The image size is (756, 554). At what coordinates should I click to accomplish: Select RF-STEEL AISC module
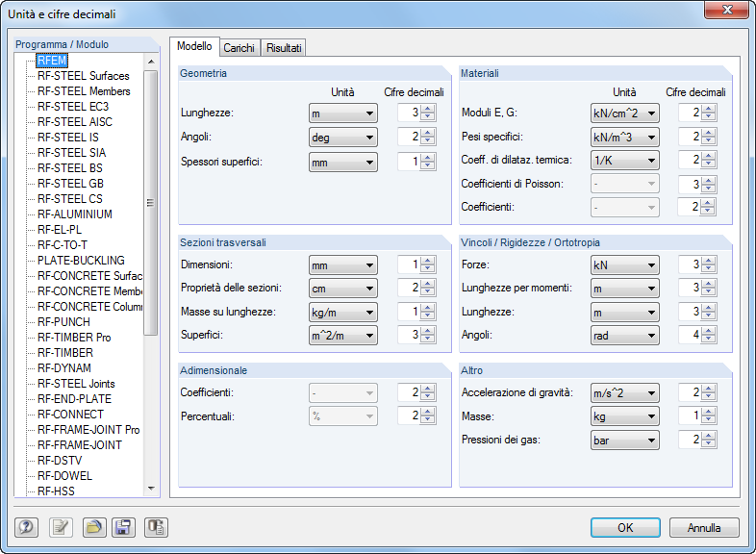coord(75,122)
